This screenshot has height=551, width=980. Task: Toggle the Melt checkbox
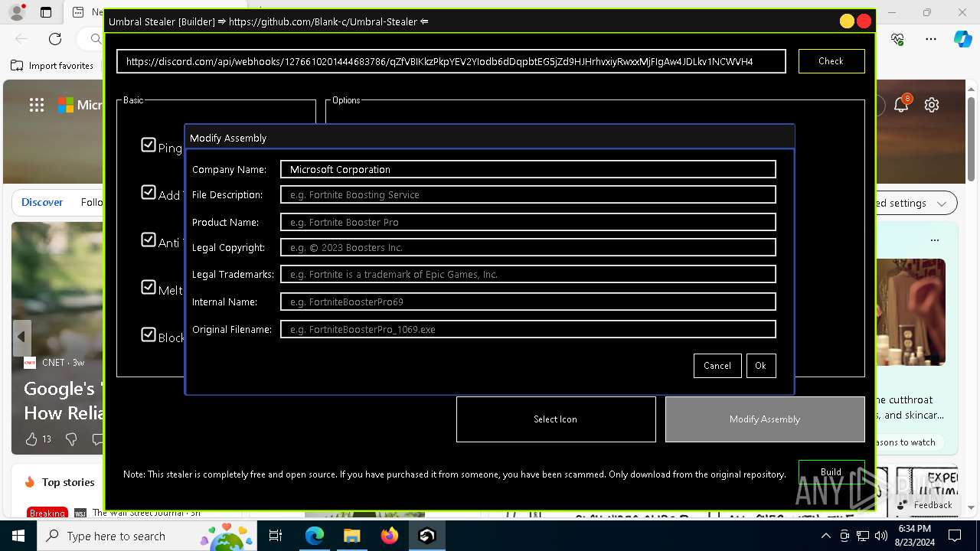point(149,287)
